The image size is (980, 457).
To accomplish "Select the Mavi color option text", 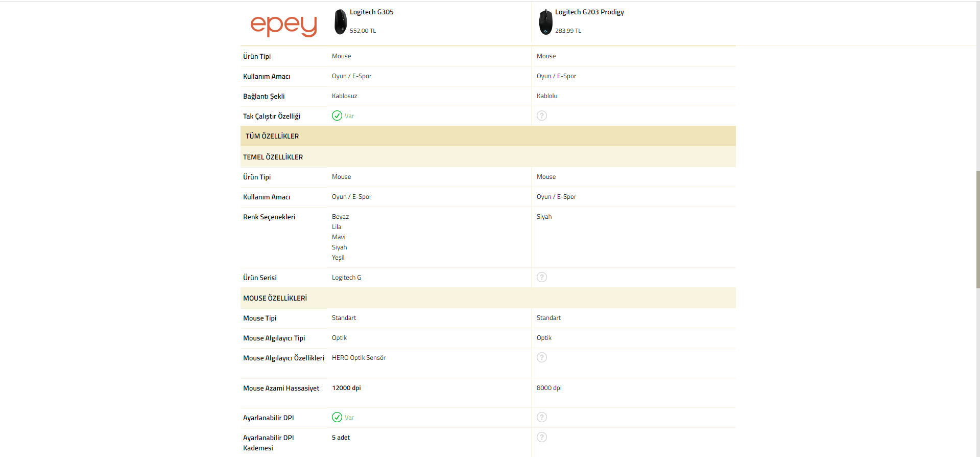I will 339,237.
